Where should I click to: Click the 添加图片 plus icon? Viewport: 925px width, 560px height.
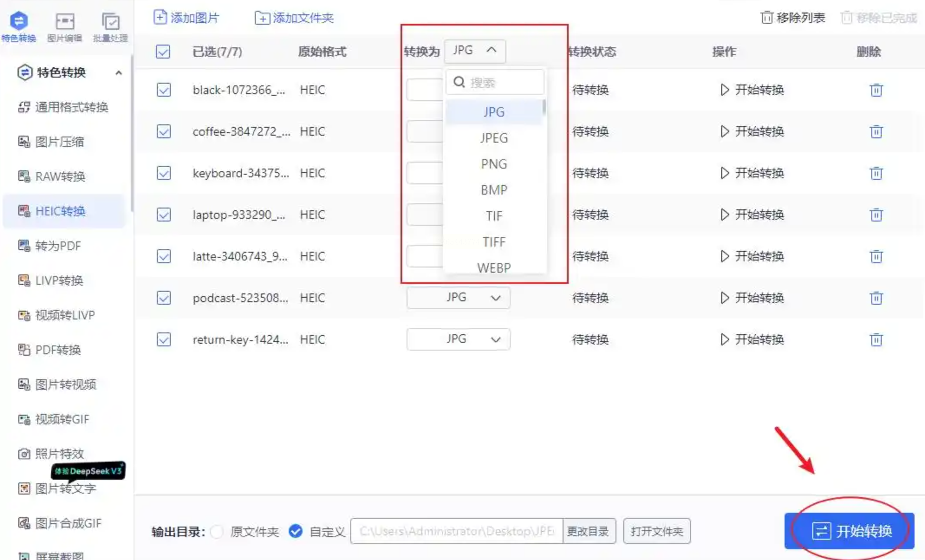point(160,17)
